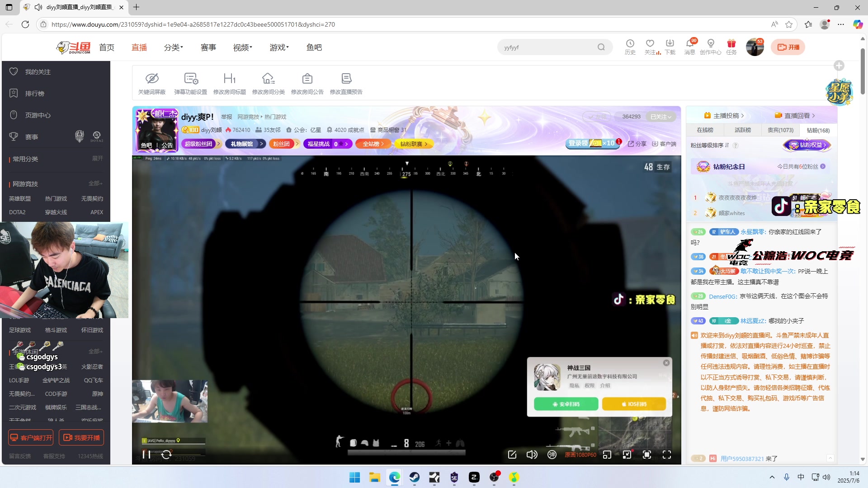This screenshot has height=488, width=868.
Task: Switch to the 在线榜 tab
Action: pos(705,130)
